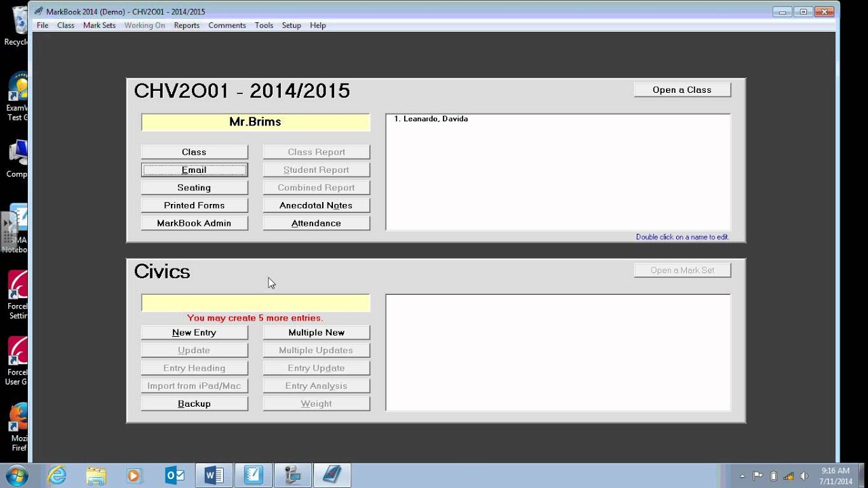Open the Tools menu
The image size is (868, 488).
pos(264,25)
